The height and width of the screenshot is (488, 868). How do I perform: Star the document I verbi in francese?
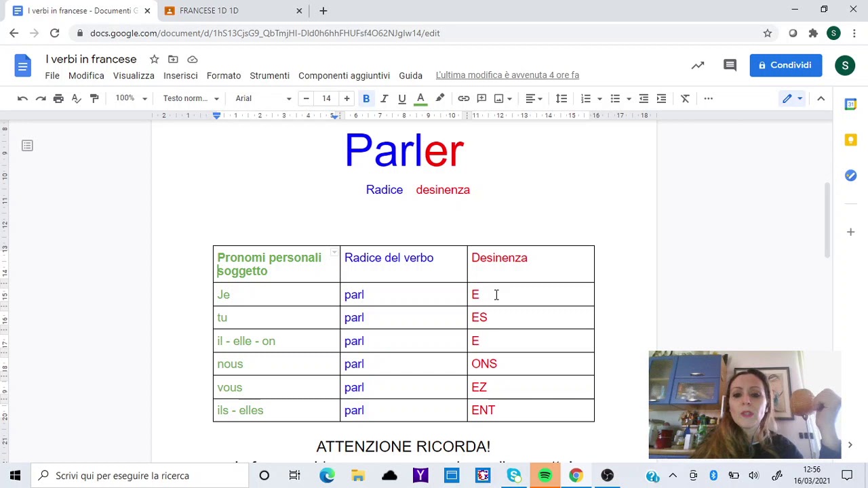(x=154, y=59)
